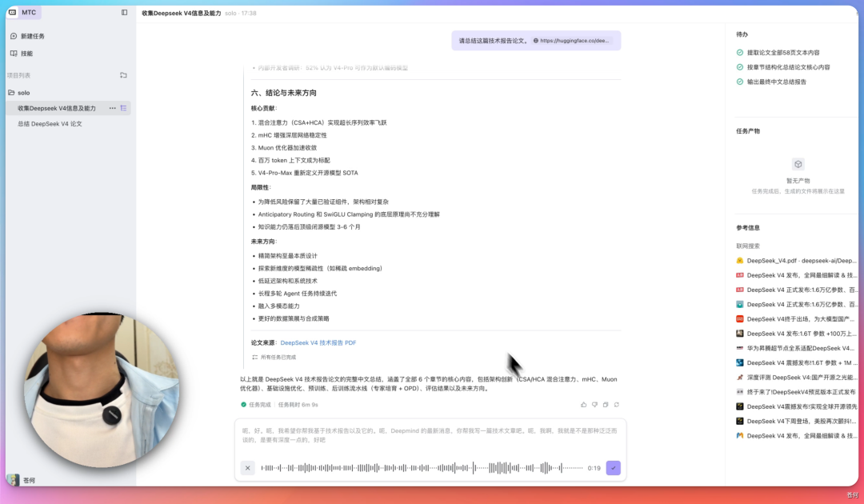Give a thumbs up to the summary response
Viewport: 864px width, 504px height.
click(x=583, y=405)
